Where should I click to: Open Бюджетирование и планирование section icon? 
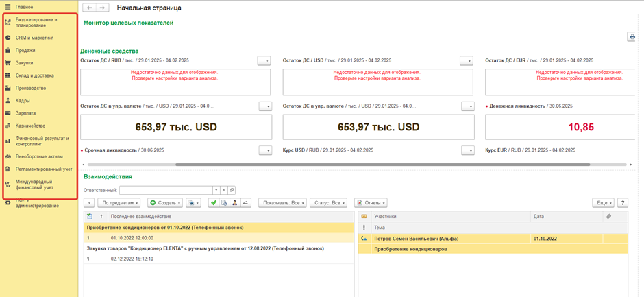click(x=8, y=22)
